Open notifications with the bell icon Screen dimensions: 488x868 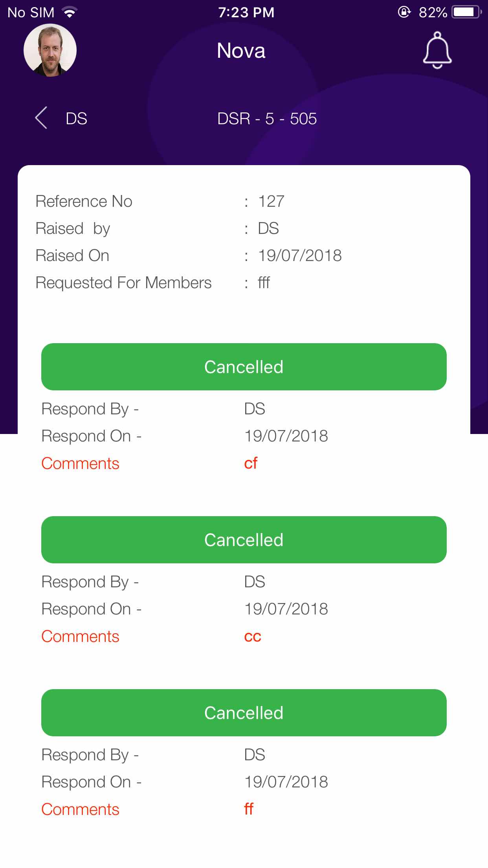(x=437, y=51)
